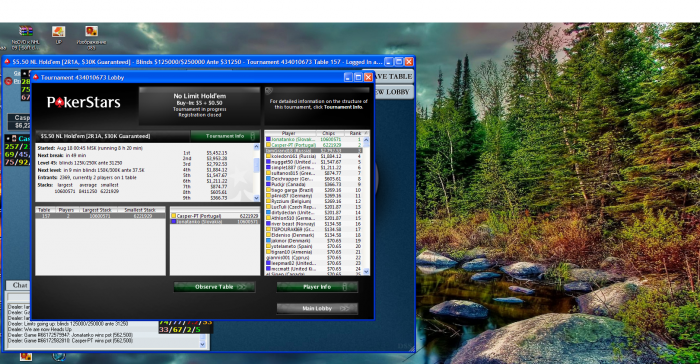The height and width of the screenshot is (364, 700).
Task: Click the scroll up arrow of the player ranking list
Action: click(366, 139)
